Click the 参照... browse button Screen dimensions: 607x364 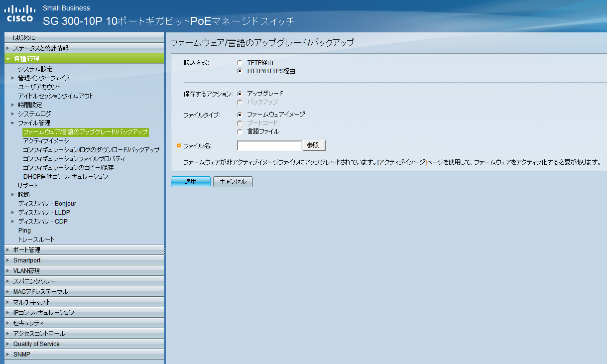314,145
